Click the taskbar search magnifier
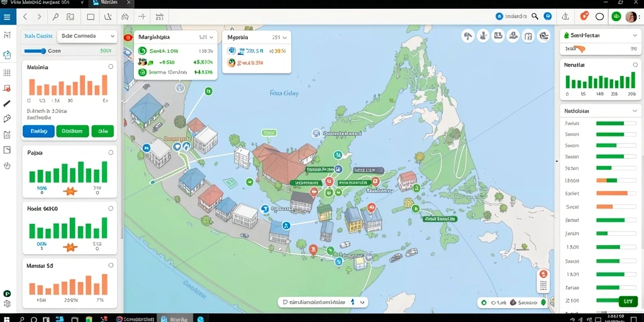The width and height of the screenshot is (644, 322). (x=22, y=319)
